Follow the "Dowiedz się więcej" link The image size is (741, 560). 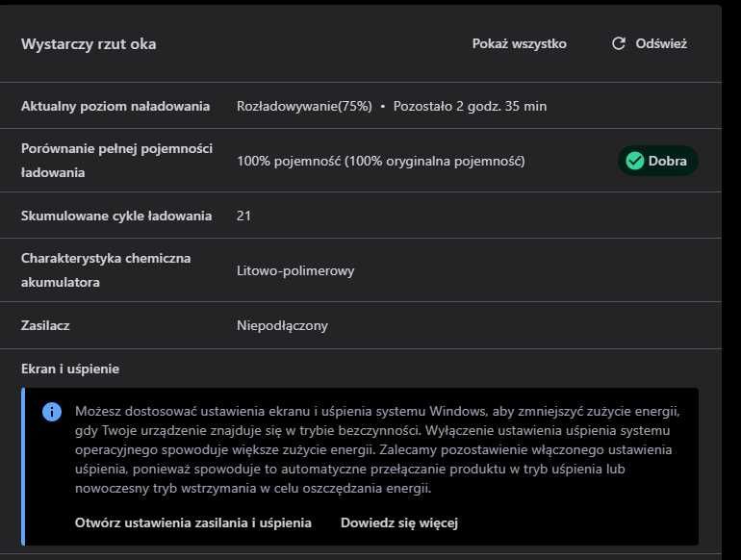[x=399, y=522]
